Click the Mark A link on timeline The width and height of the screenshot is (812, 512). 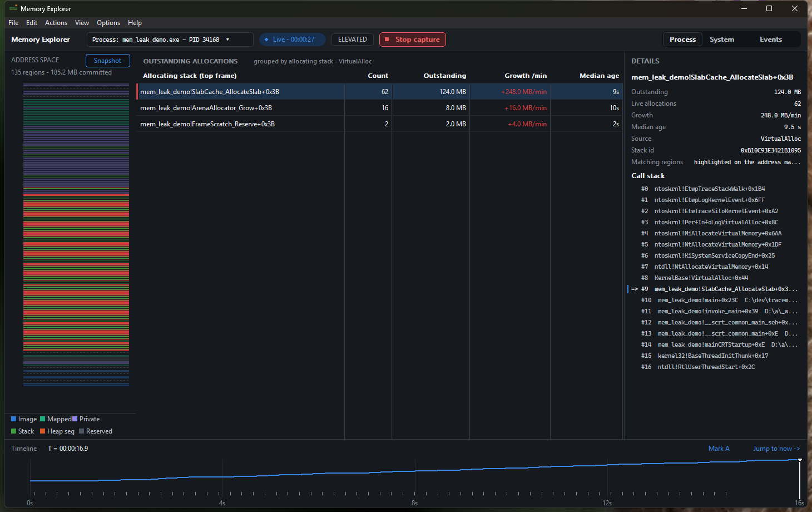(719, 449)
